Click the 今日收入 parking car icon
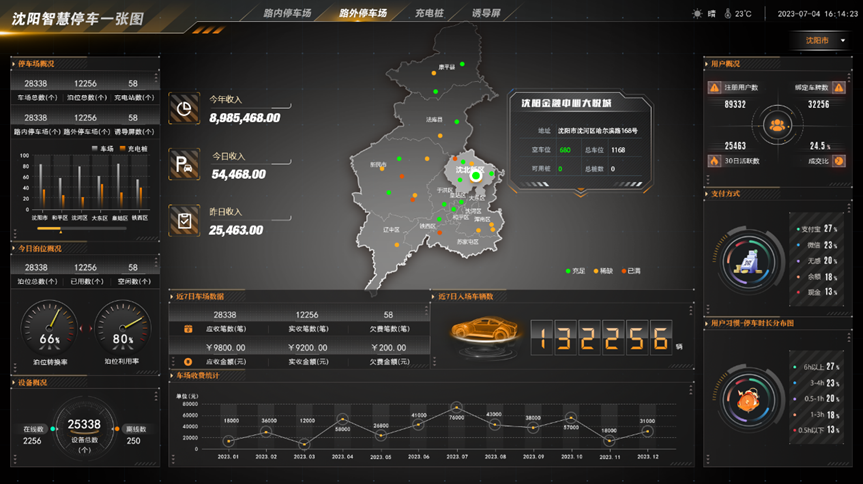The width and height of the screenshot is (863, 484). [184, 165]
